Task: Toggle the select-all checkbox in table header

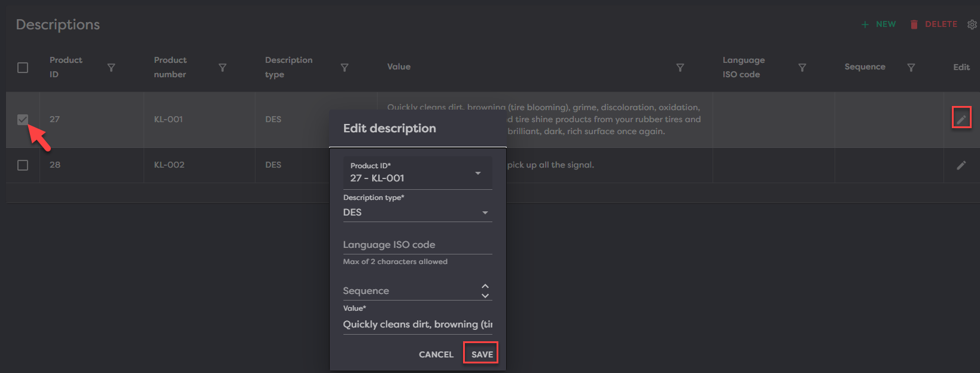Action: tap(23, 68)
